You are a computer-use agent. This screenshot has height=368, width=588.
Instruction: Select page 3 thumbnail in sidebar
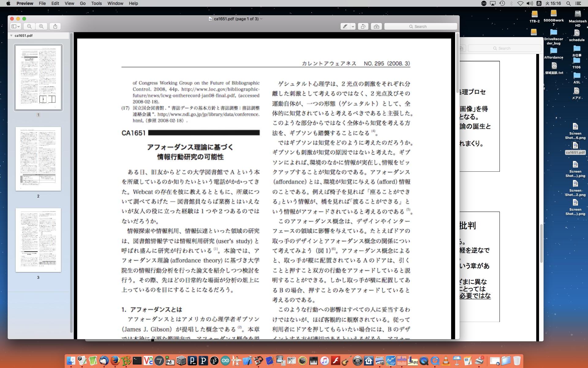(38, 240)
